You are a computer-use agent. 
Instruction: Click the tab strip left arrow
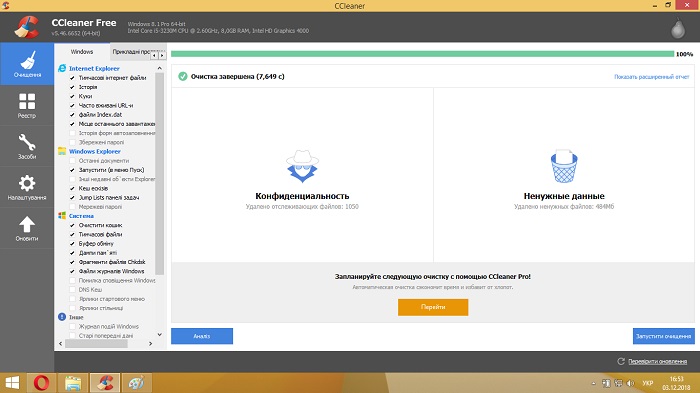tap(154, 55)
